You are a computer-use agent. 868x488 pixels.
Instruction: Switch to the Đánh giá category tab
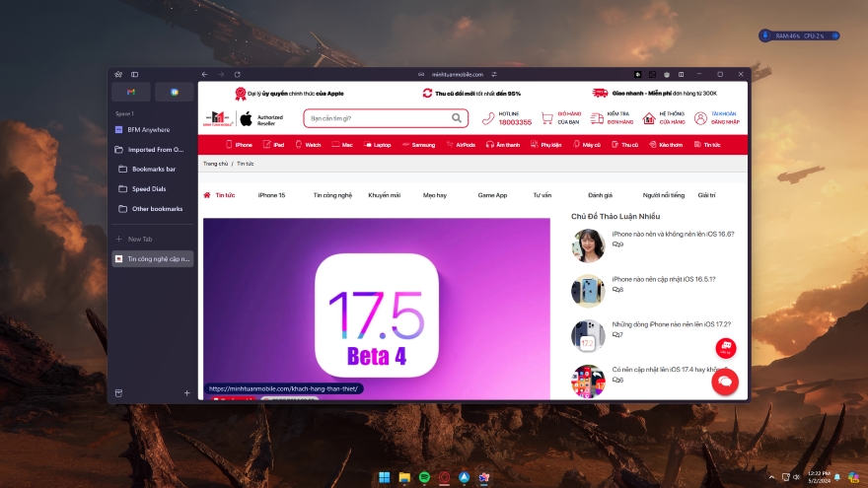(600, 195)
